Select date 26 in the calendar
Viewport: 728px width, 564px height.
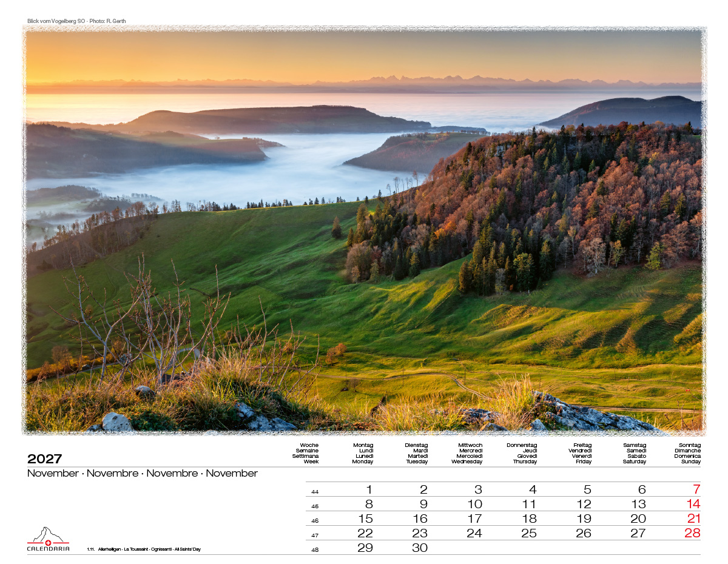pyautogui.click(x=584, y=533)
